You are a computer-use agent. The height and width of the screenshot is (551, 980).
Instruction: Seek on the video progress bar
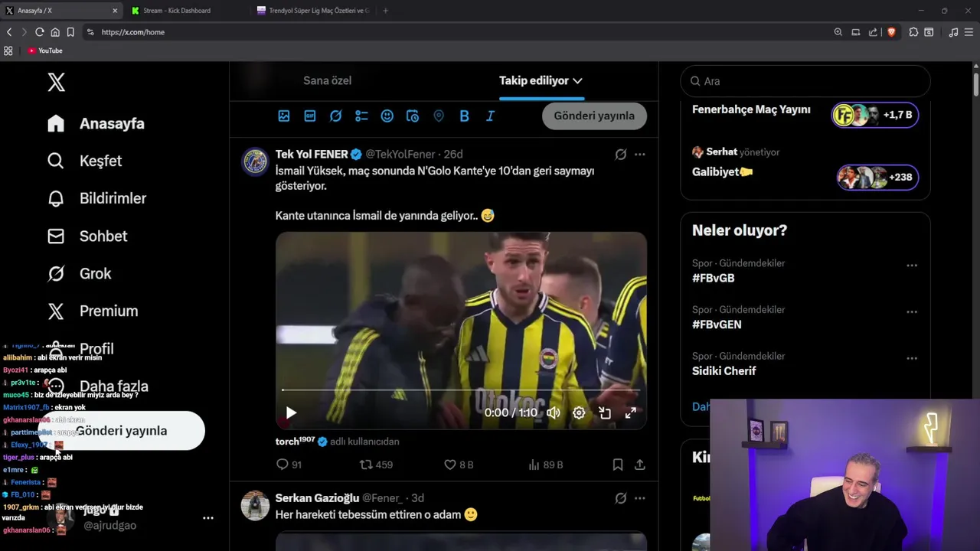(x=461, y=390)
